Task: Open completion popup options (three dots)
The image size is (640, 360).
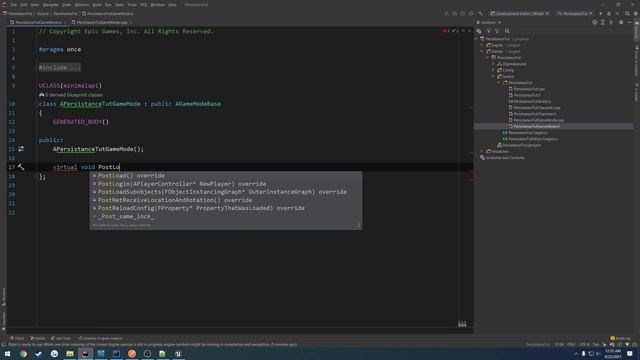Action: click(x=358, y=225)
